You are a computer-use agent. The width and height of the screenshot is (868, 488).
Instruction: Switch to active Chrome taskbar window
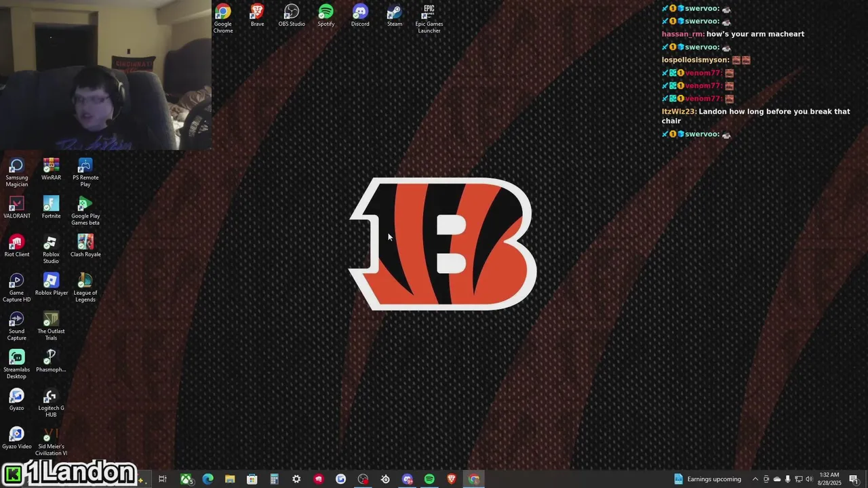(x=474, y=479)
